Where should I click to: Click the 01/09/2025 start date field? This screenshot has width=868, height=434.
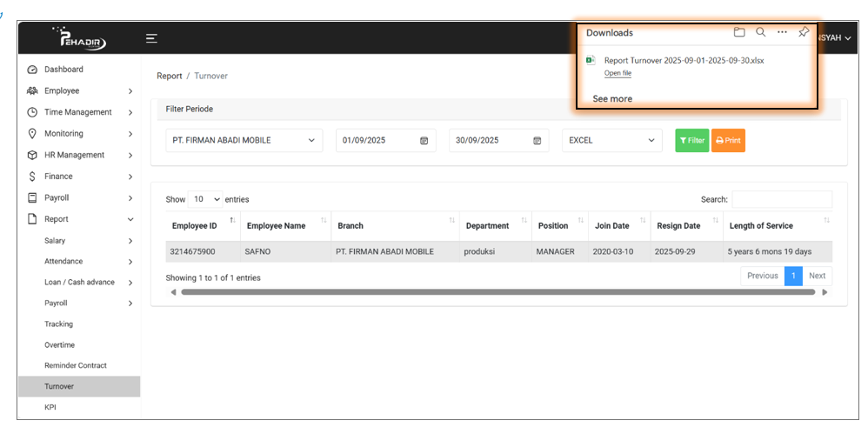(x=386, y=141)
